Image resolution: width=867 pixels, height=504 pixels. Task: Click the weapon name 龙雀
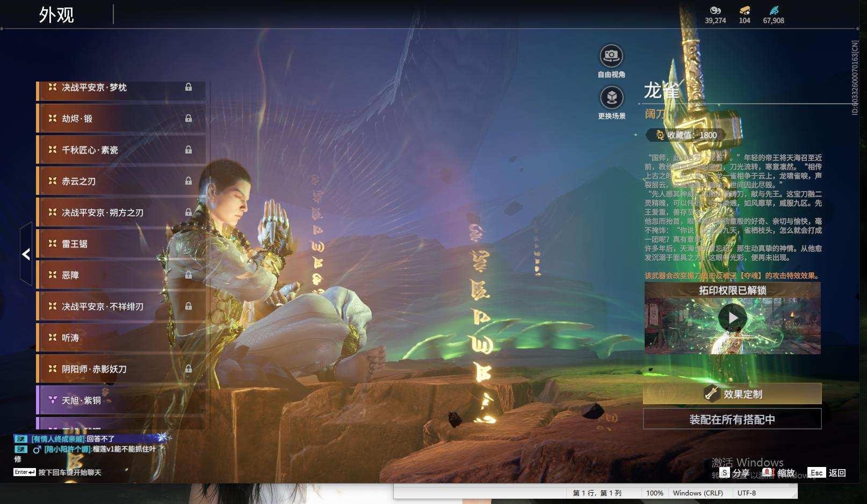(x=662, y=91)
